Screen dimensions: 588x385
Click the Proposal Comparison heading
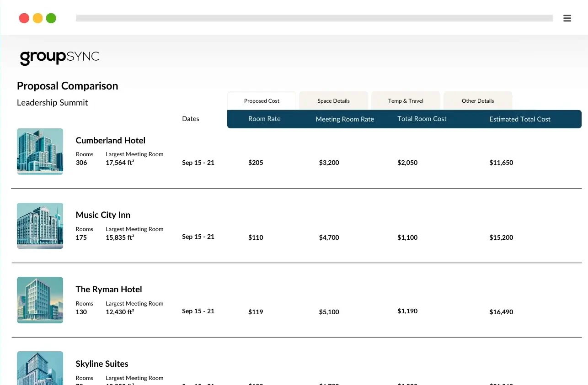pos(68,86)
